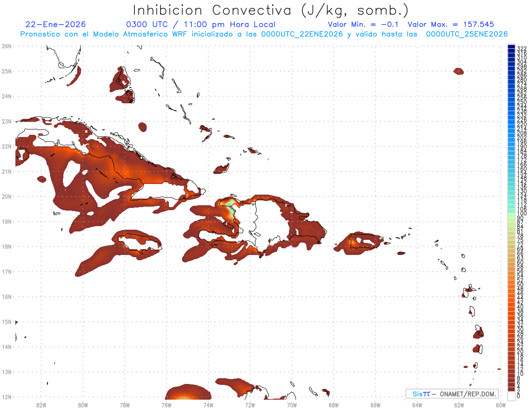Click the '16N' latitude label
532x411 pixels.
click(x=6, y=297)
